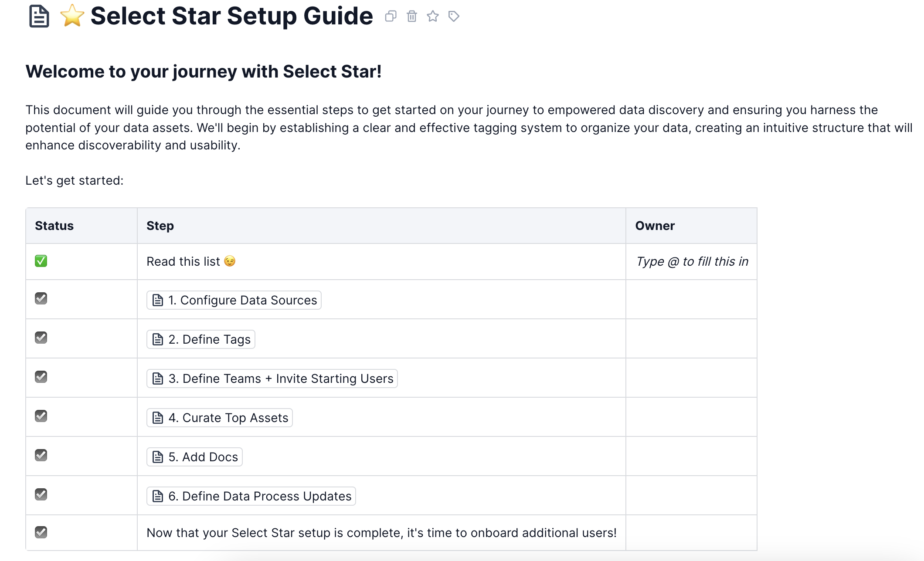Image resolution: width=924 pixels, height=561 pixels.
Task: Click the Step column header
Action: click(160, 226)
